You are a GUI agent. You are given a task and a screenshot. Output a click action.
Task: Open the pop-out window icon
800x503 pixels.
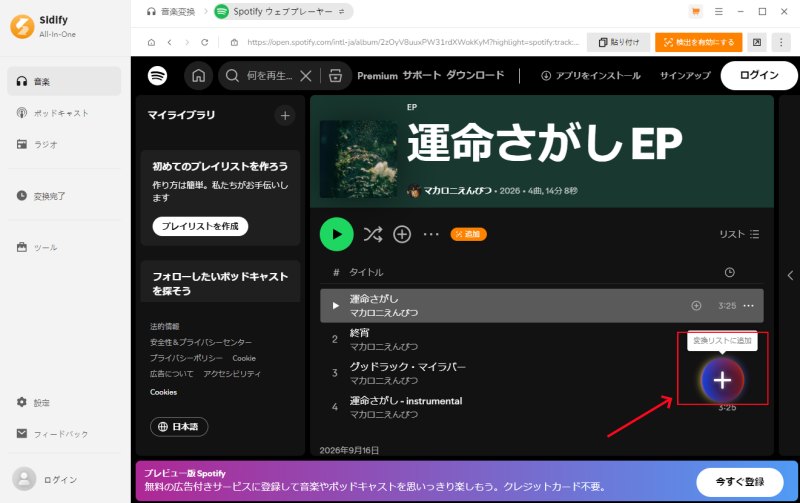(x=757, y=42)
